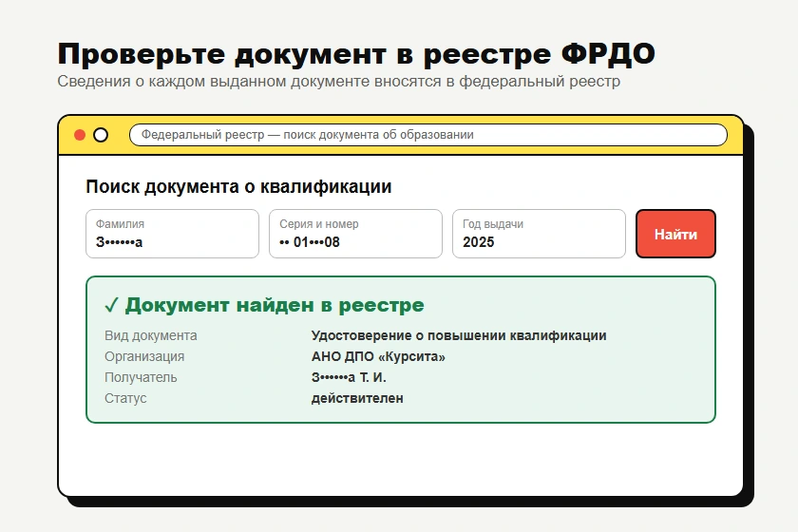
Task: Click the subtitle about федеральный реестр
Action: (338, 82)
